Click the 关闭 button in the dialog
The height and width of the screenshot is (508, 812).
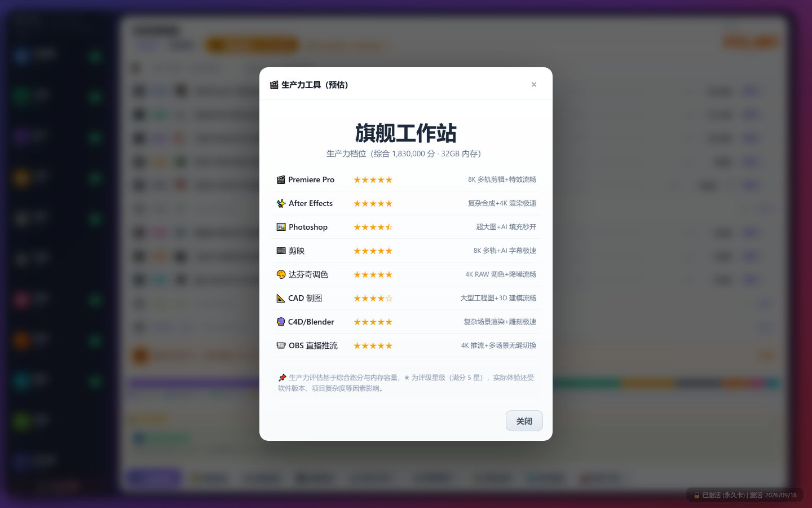click(x=524, y=421)
